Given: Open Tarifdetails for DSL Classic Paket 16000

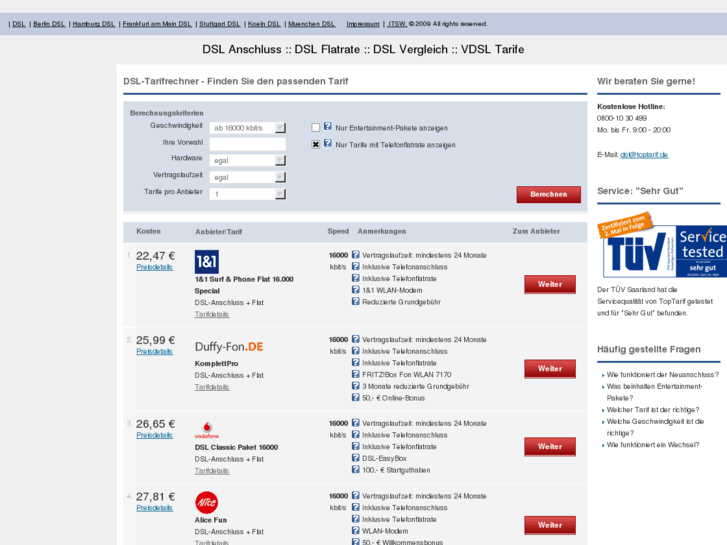Looking at the screenshot, I should click(x=212, y=471).
